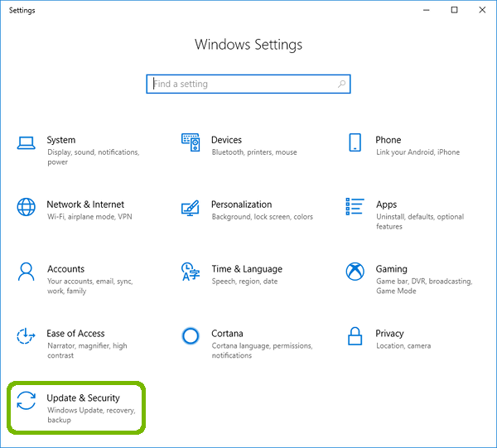Viewport: 497px width, 448px height.
Task: Select the Privacy padlock icon
Action: click(355, 336)
